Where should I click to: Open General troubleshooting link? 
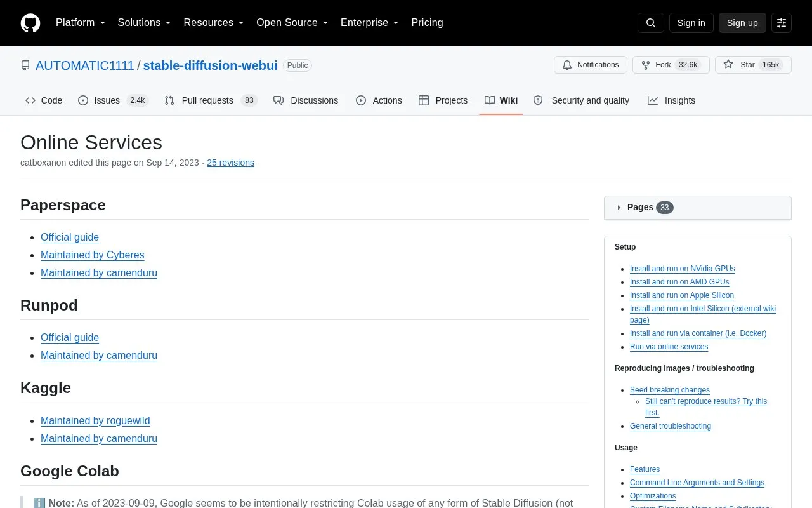point(671,426)
